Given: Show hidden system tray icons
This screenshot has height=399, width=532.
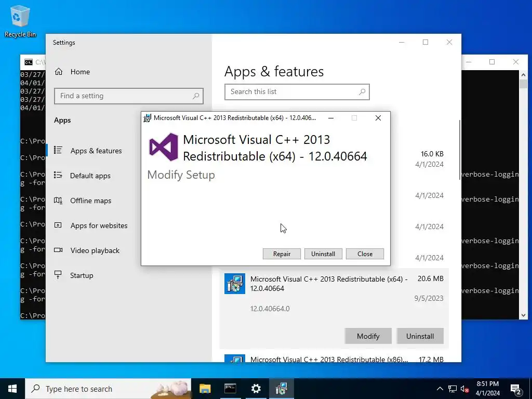Looking at the screenshot, I should click(x=440, y=389).
